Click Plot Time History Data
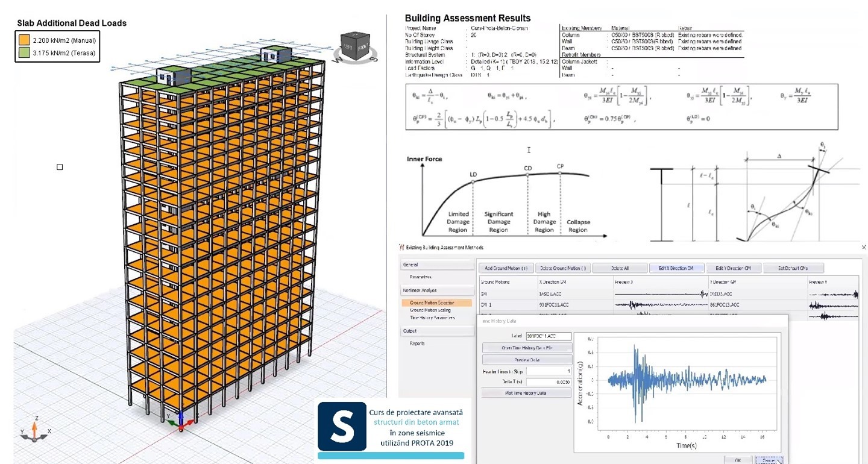Image resolution: width=868 pixels, height=464 pixels. 526,392
